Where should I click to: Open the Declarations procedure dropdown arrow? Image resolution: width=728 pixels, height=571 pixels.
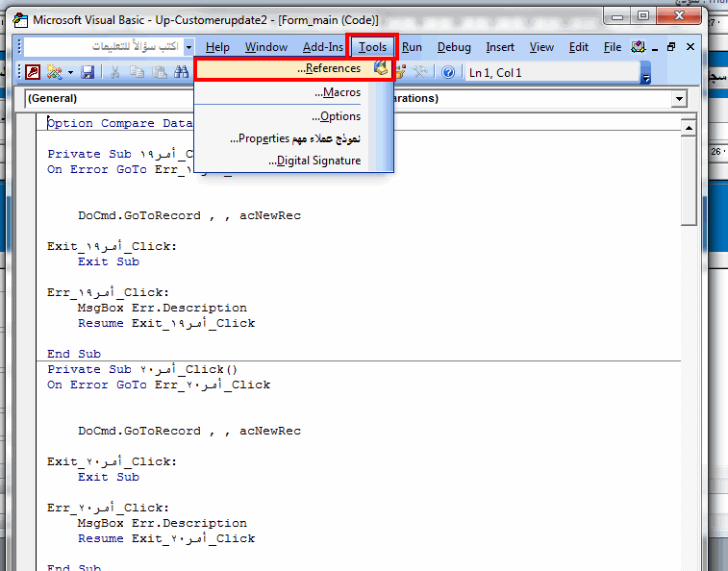[x=680, y=98]
